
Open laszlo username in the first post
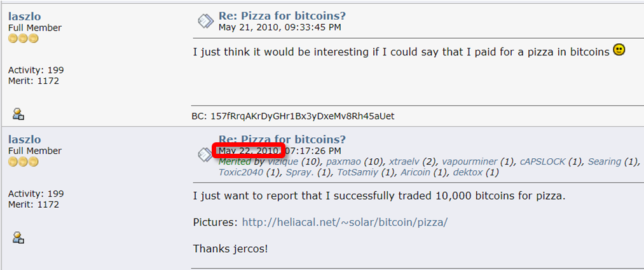25,17
